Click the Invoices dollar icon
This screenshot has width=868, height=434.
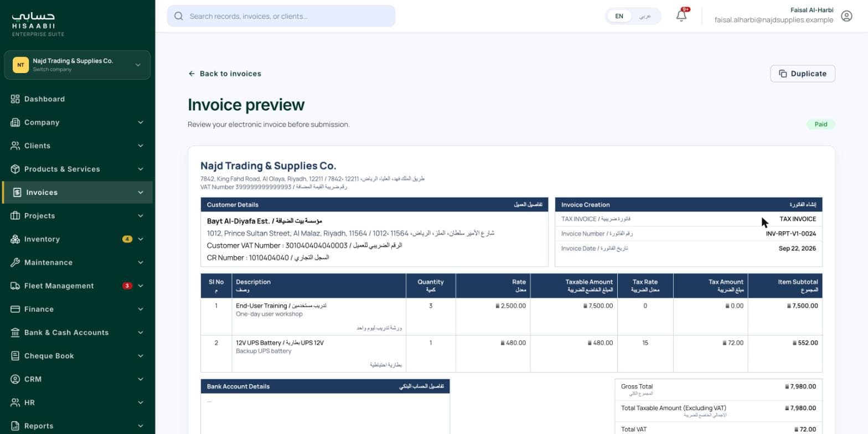(17, 192)
